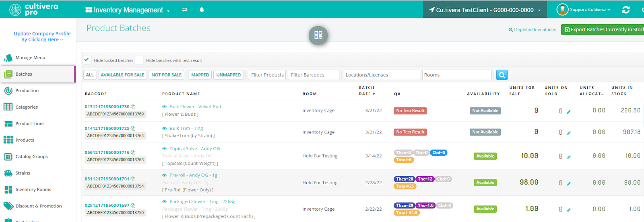This screenshot has height=222, width=644.
Task: Click Total=31.5 badge on Packaged Flower row
Action: click(407, 213)
